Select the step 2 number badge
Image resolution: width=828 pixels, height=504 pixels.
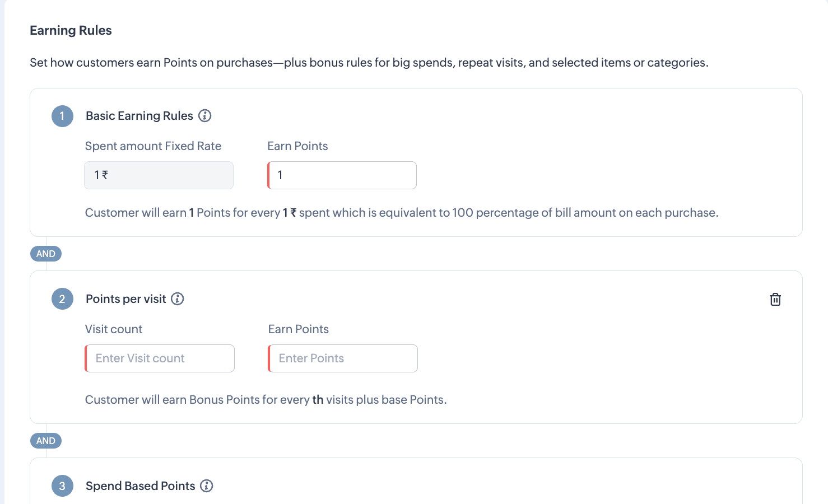click(62, 299)
